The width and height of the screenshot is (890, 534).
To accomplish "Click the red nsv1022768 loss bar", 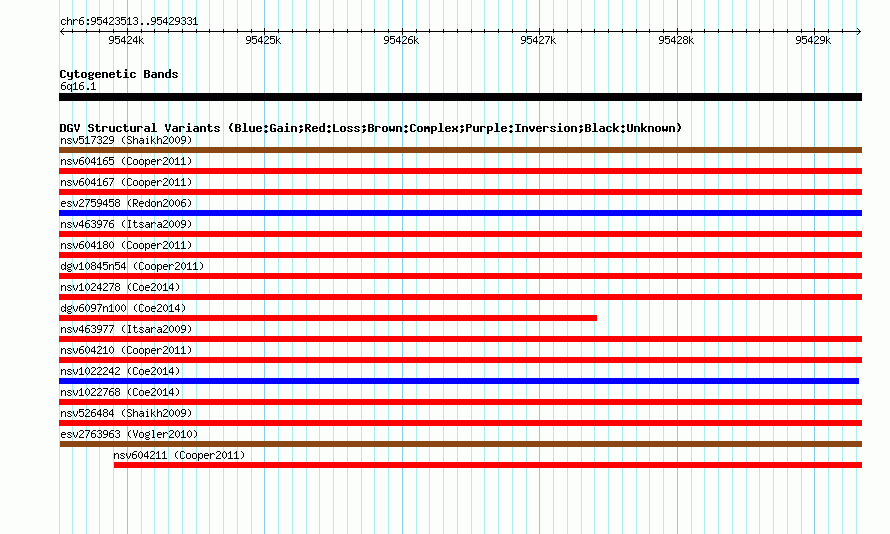I will point(460,402).
